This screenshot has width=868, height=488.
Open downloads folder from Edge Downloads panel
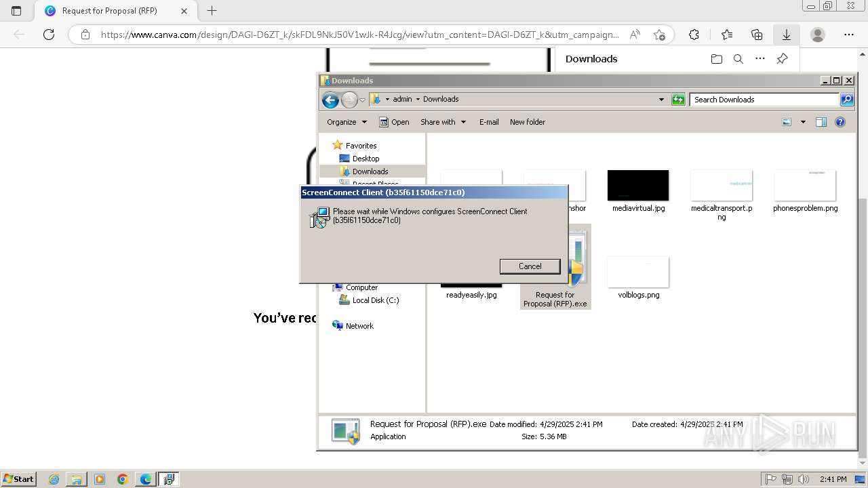coord(717,59)
